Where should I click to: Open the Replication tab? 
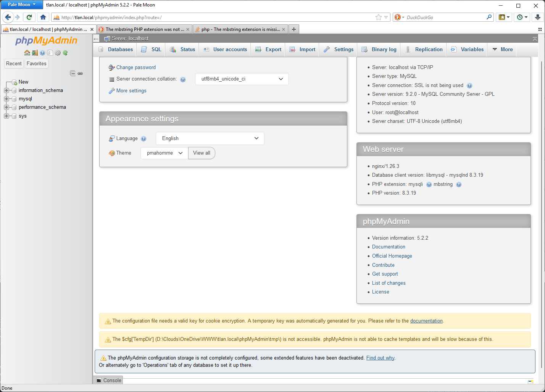tap(424, 50)
